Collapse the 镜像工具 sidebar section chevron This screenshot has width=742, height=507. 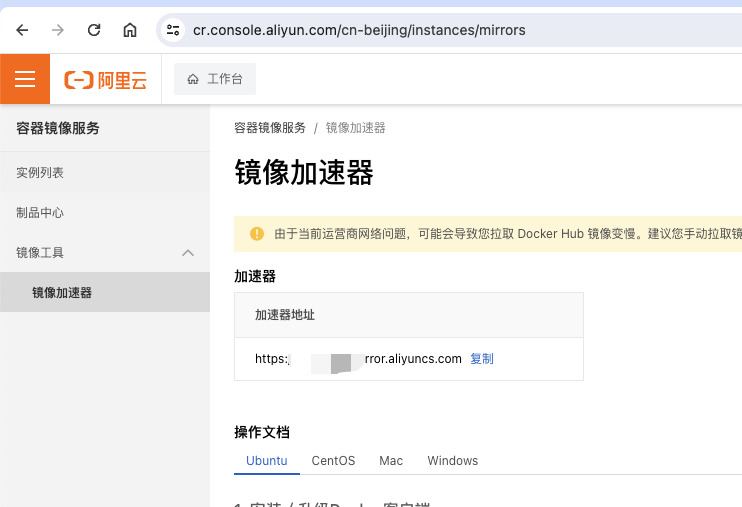coord(188,253)
